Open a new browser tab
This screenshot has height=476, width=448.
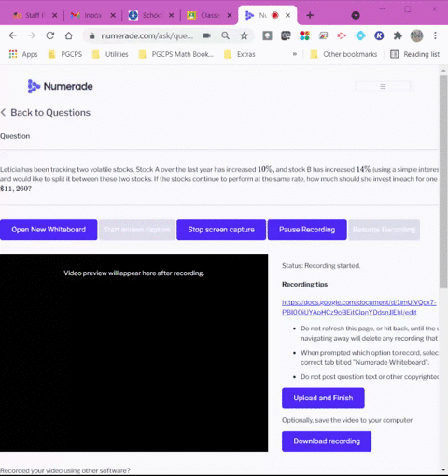[x=310, y=15]
